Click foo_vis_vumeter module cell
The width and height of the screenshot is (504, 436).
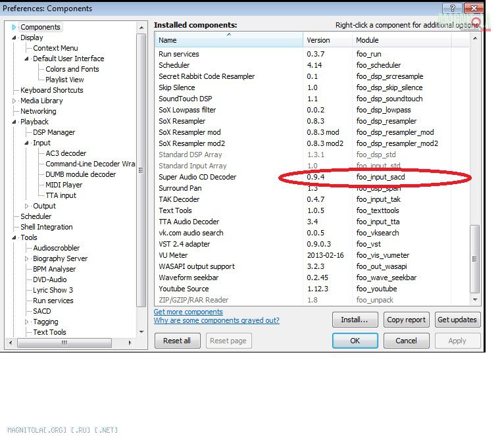pos(382,255)
